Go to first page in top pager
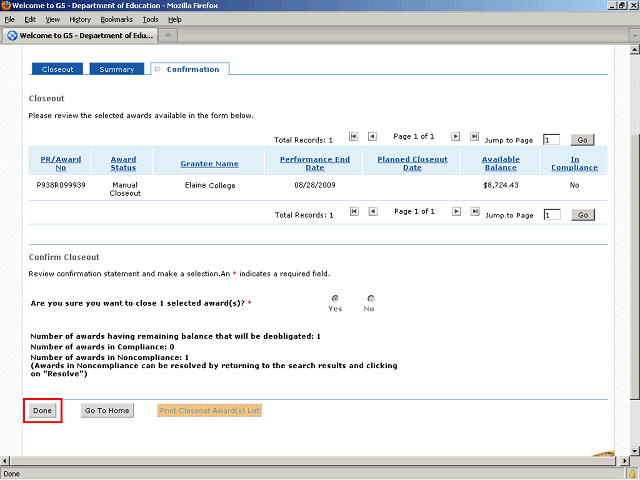The height and width of the screenshot is (480, 640). click(x=353, y=136)
